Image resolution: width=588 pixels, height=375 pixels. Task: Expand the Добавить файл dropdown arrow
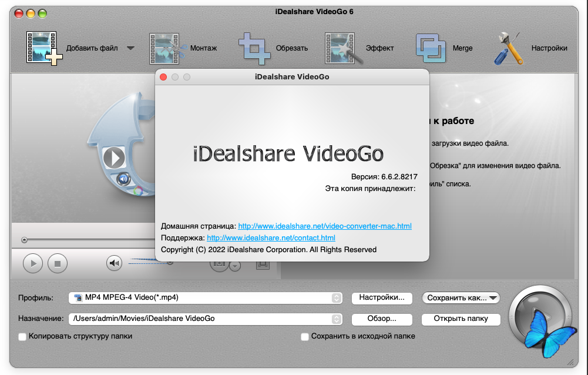pyautogui.click(x=130, y=48)
